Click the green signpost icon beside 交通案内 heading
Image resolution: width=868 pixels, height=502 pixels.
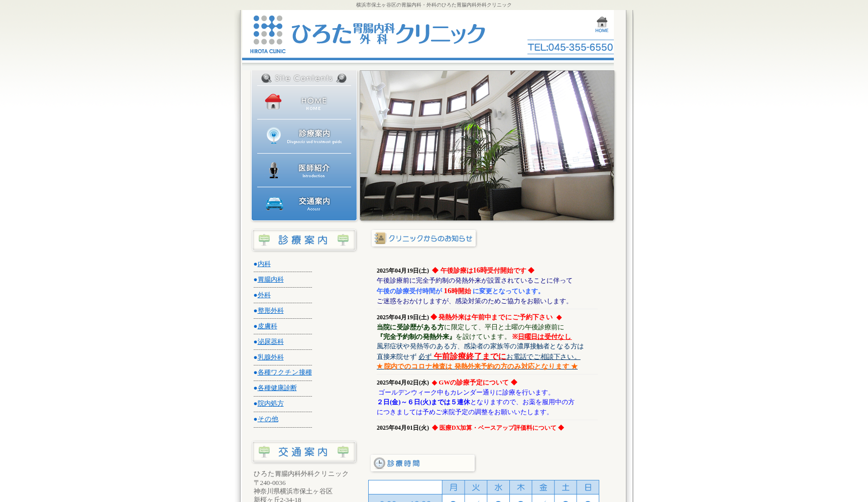[264, 451]
